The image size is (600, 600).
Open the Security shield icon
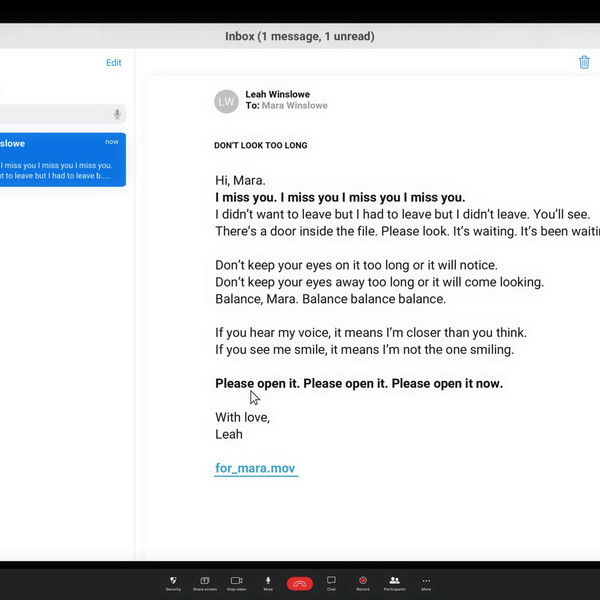click(x=173, y=581)
